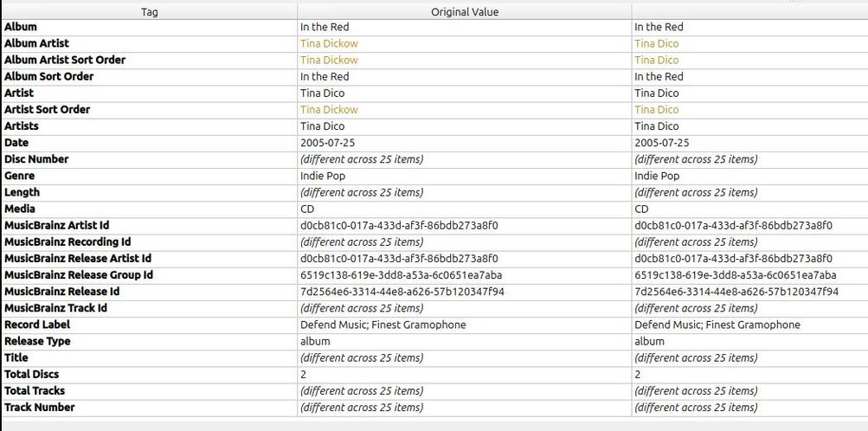
Task: Select the Record Label original value
Action: point(383,325)
